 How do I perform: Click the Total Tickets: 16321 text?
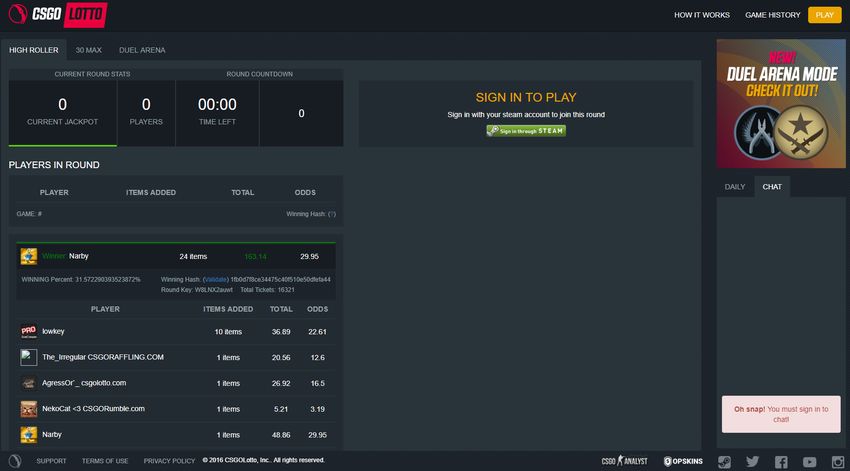pyautogui.click(x=267, y=290)
